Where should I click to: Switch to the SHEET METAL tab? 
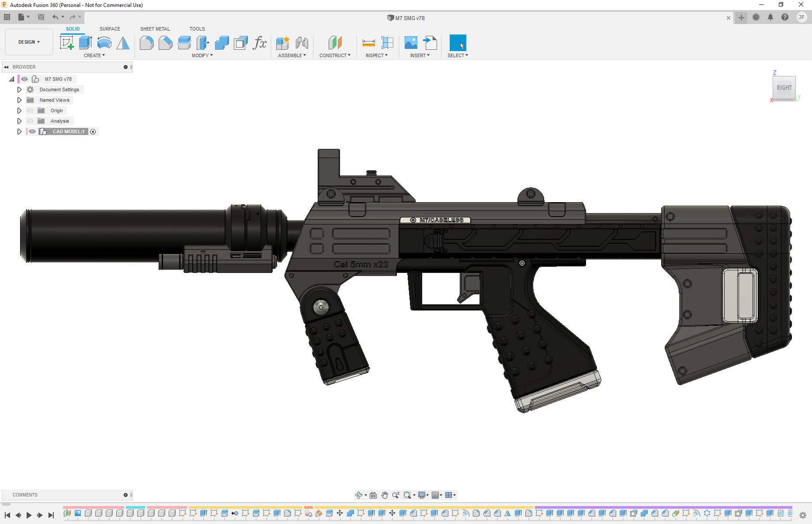[x=155, y=29]
